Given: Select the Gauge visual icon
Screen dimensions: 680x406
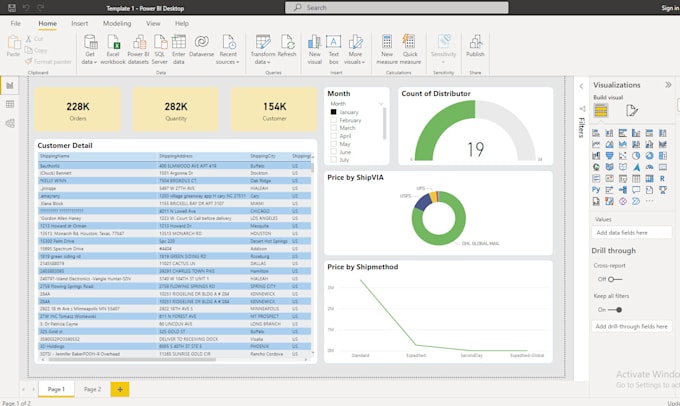Looking at the screenshot, I should pos(649,167).
